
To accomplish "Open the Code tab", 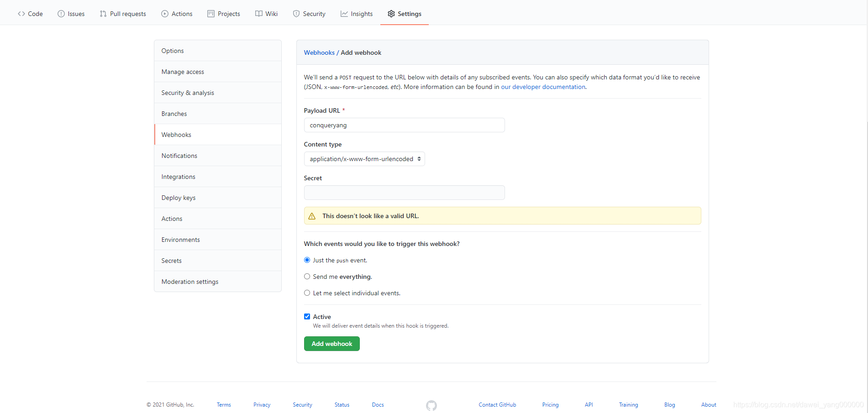I will click(x=30, y=14).
